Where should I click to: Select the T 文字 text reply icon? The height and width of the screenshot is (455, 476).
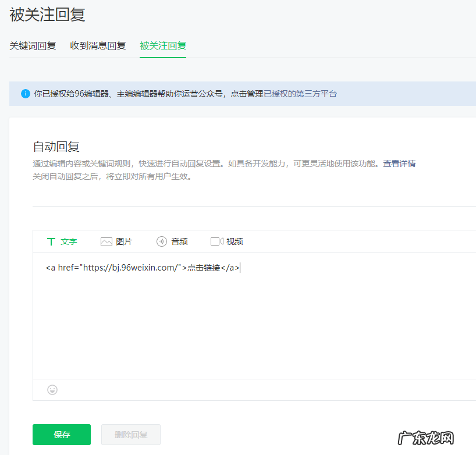pyautogui.click(x=52, y=241)
